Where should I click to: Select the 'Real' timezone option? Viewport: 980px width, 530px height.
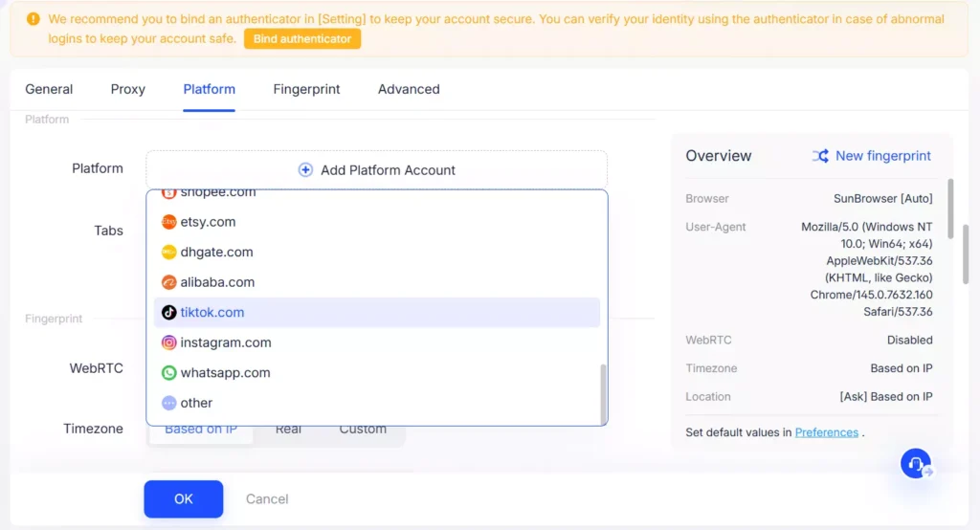click(288, 430)
